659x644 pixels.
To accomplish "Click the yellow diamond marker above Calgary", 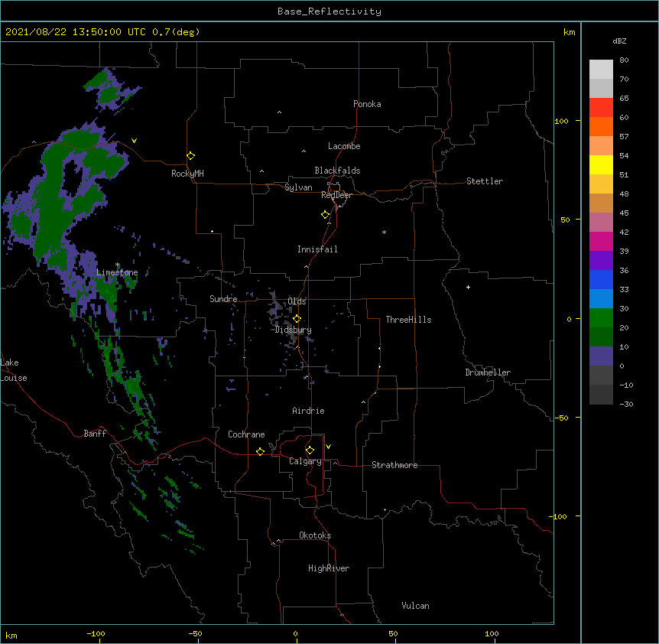I will pyautogui.click(x=310, y=450).
